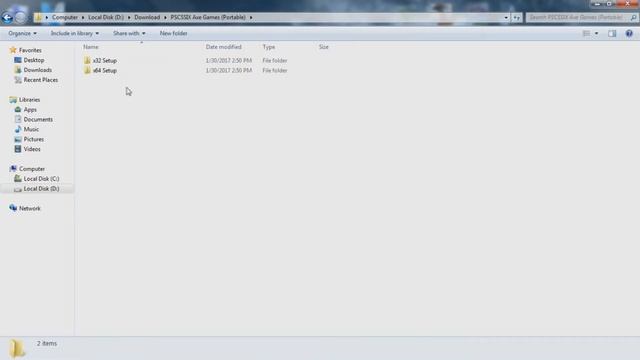Sort by the Type column header

click(x=269, y=47)
